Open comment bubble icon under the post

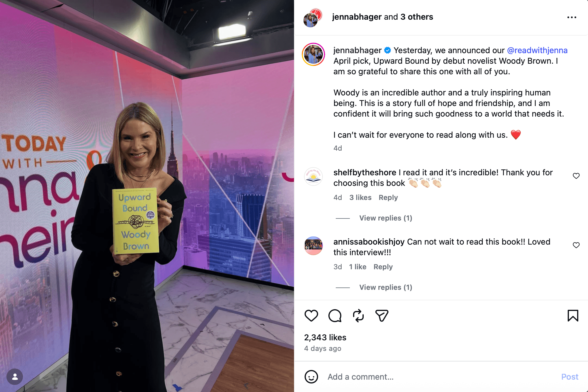pos(335,316)
